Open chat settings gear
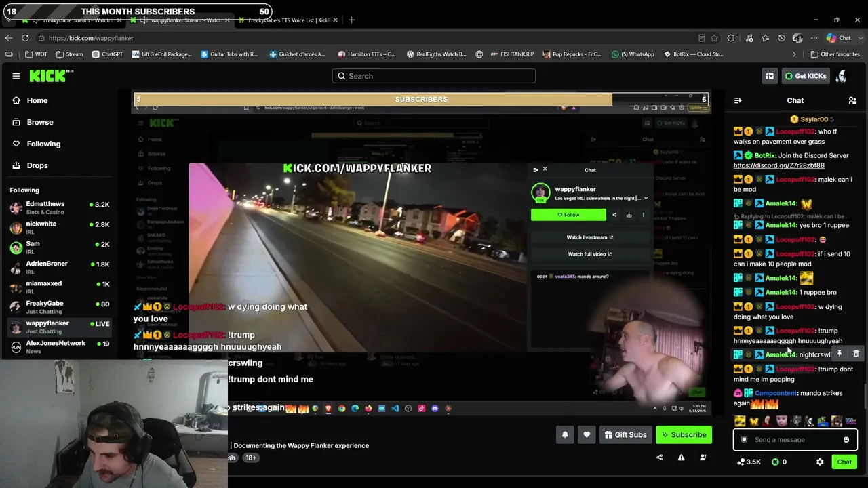Viewport: 868px width, 488px height. tap(820, 462)
